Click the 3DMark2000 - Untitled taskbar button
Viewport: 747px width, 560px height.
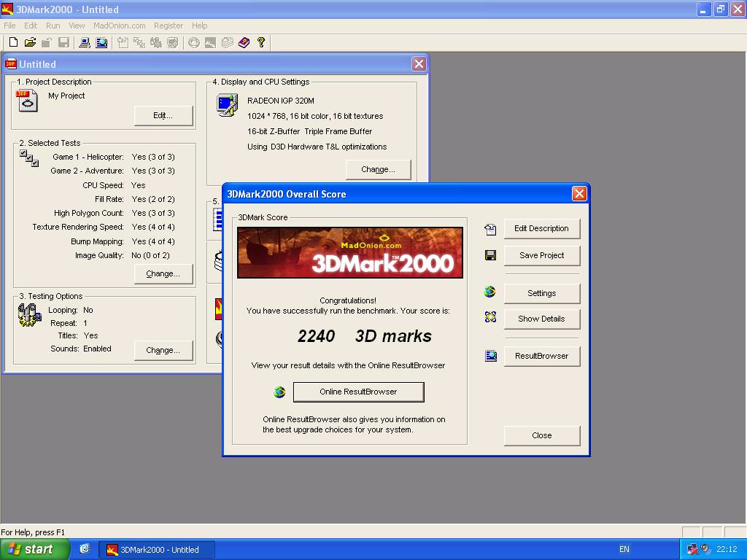[157, 550]
